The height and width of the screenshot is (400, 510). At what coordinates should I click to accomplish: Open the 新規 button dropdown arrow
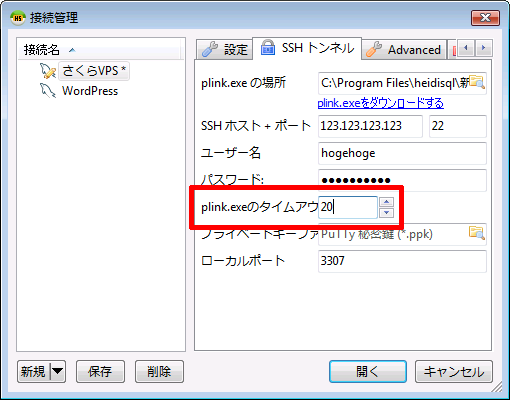point(58,371)
